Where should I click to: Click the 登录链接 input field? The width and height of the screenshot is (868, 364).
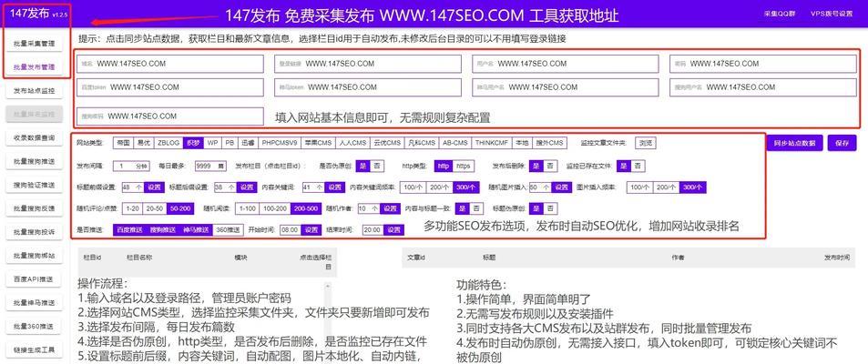(x=368, y=64)
